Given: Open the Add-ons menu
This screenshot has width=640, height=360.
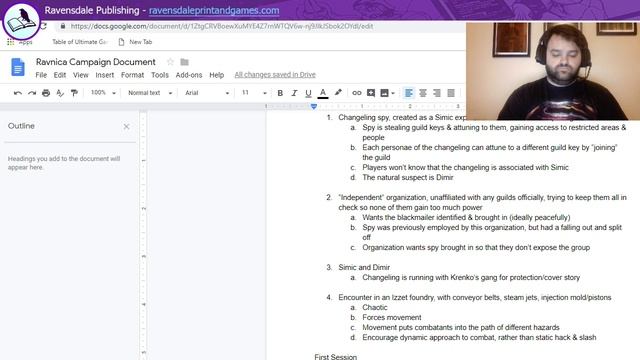Looking at the screenshot, I should pos(189,75).
